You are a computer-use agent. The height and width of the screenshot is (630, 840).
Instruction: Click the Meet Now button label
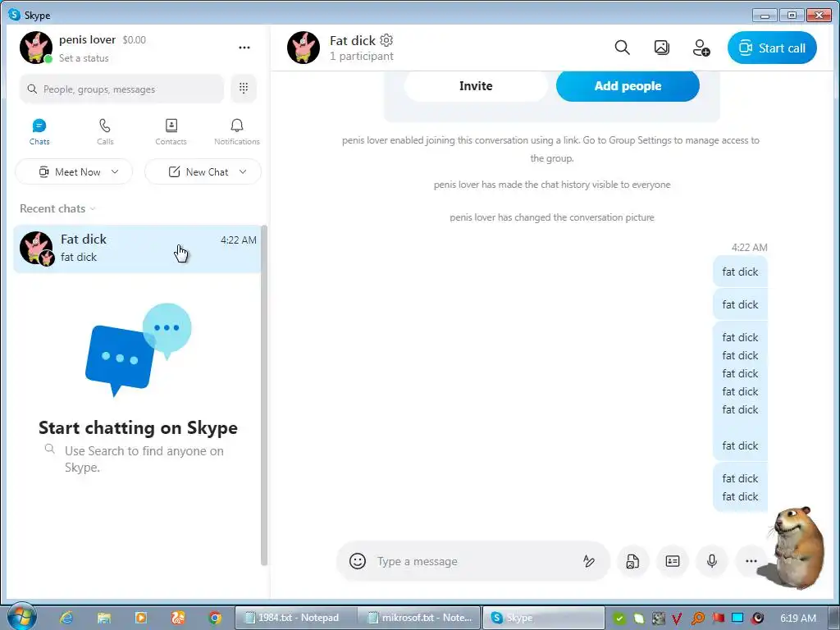pos(78,172)
